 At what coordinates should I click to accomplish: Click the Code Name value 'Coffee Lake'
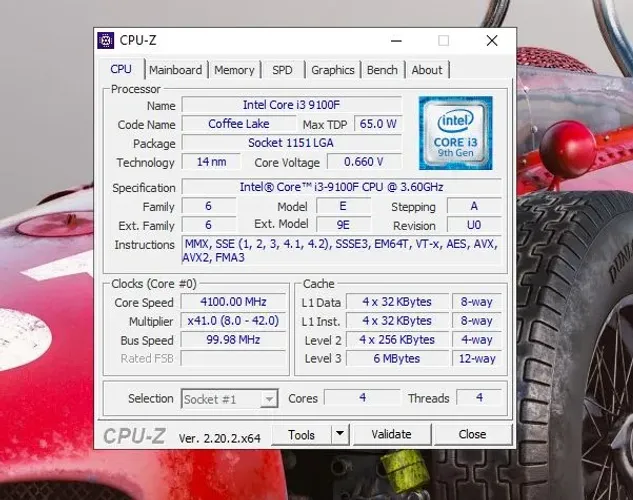click(x=239, y=123)
